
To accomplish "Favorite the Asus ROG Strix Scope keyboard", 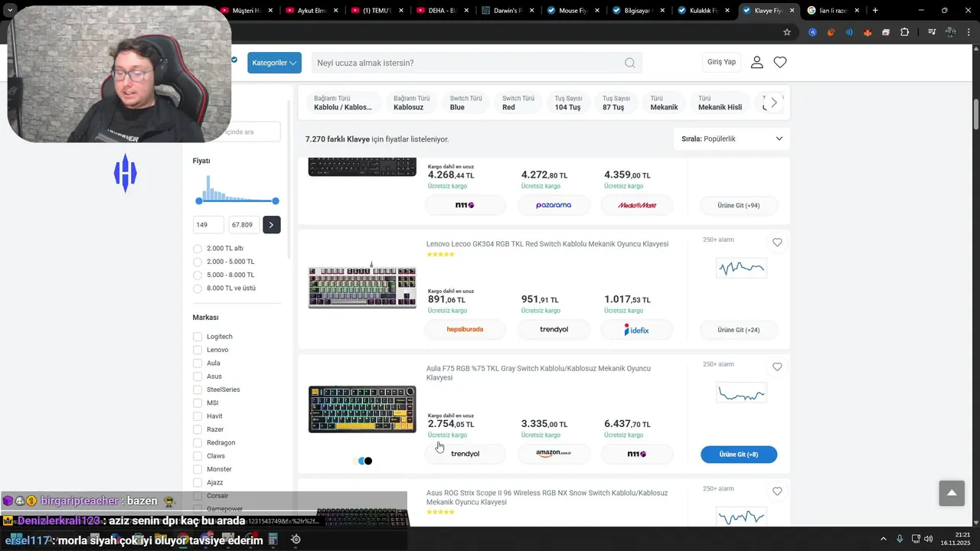I will tap(777, 491).
